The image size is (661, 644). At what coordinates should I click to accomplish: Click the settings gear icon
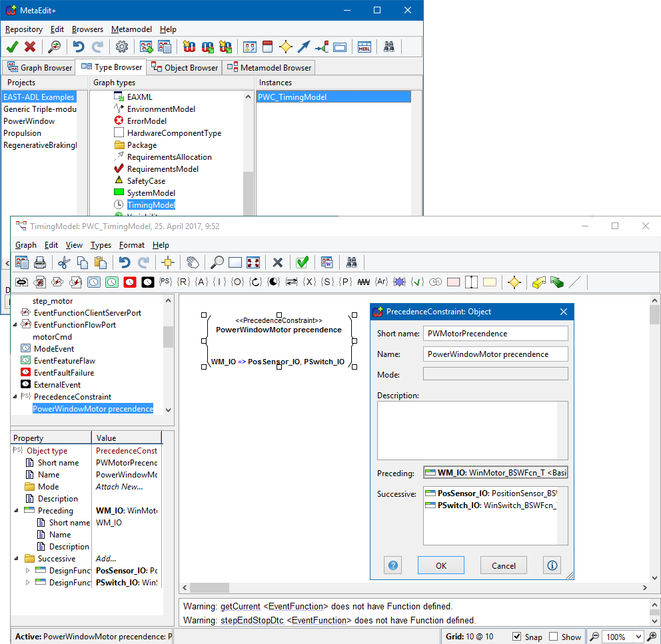click(x=121, y=47)
